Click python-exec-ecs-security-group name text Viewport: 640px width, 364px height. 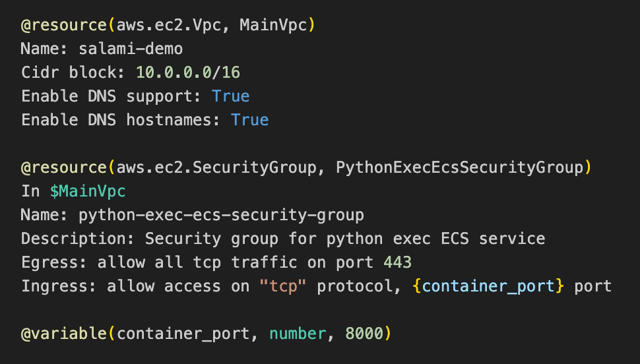pos(221,215)
